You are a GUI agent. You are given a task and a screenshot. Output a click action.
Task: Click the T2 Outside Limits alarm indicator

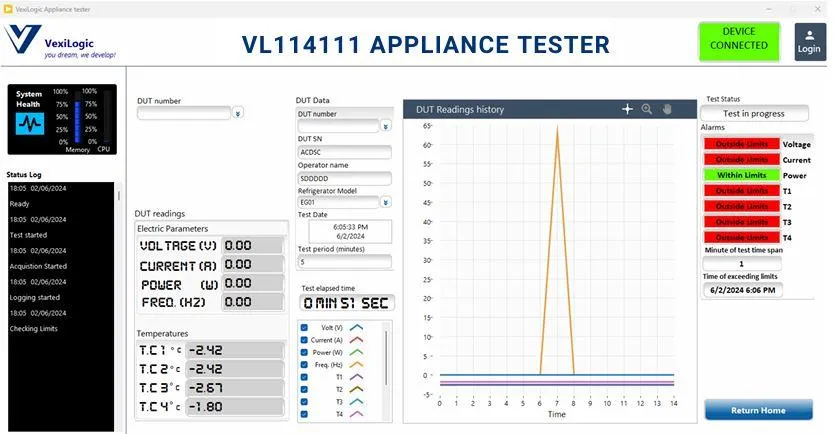[742, 206]
